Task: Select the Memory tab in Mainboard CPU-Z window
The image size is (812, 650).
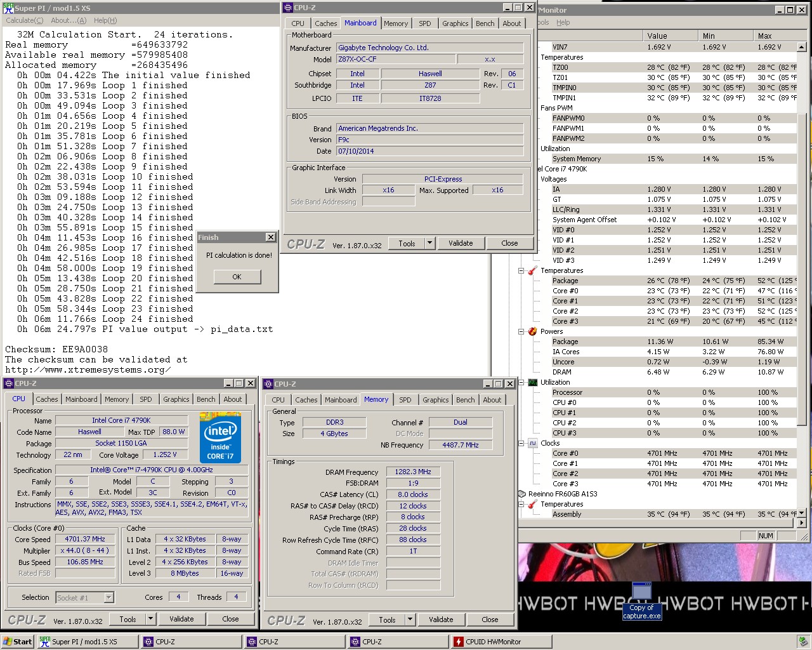Action: coord(396,23)
